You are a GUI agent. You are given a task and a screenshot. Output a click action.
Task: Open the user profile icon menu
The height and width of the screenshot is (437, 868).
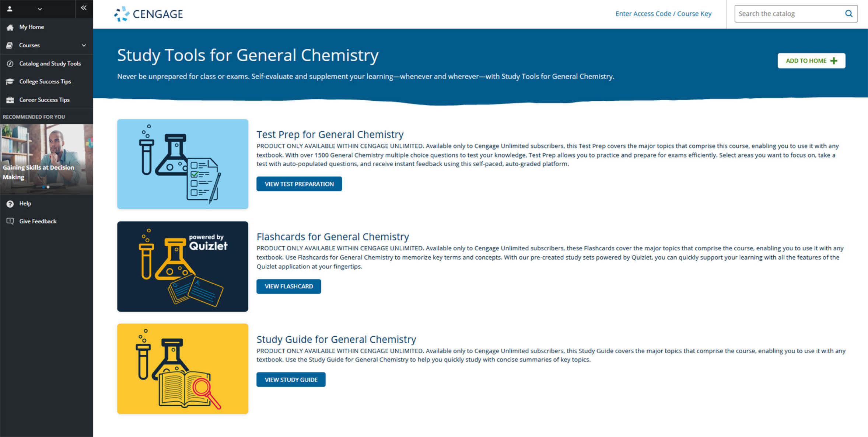[x=10, y=9]
